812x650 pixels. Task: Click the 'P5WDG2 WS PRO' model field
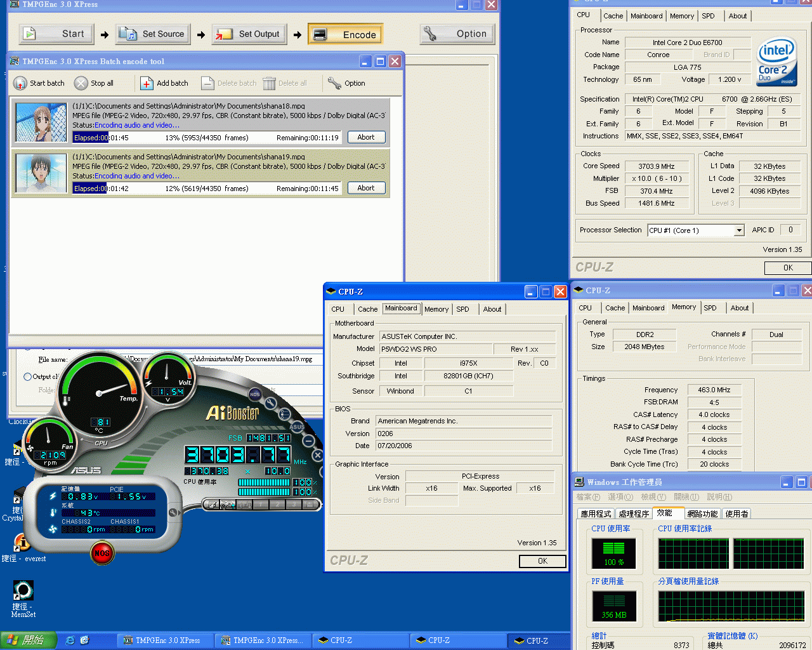coord(436,349)
